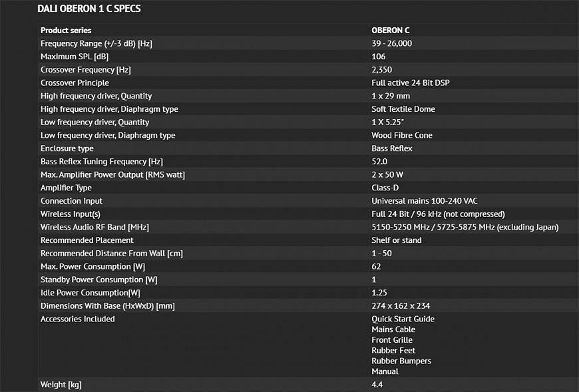Click the Universal mains 100-240 VAC text

pos(425,201)
